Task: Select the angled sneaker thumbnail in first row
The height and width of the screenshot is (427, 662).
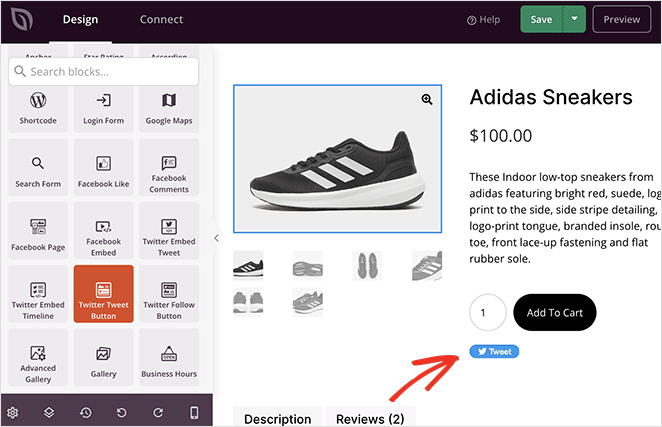Action: coord(427,265)
